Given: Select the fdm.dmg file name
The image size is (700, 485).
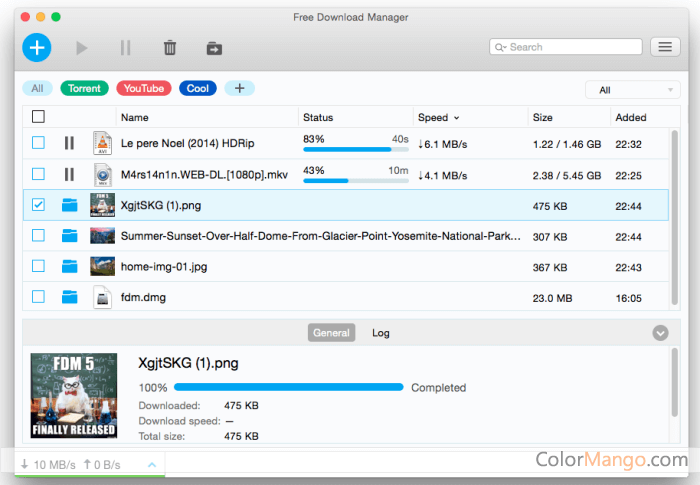Looking at the screenshot, I should pyautogui.click(x=143, y=297).
